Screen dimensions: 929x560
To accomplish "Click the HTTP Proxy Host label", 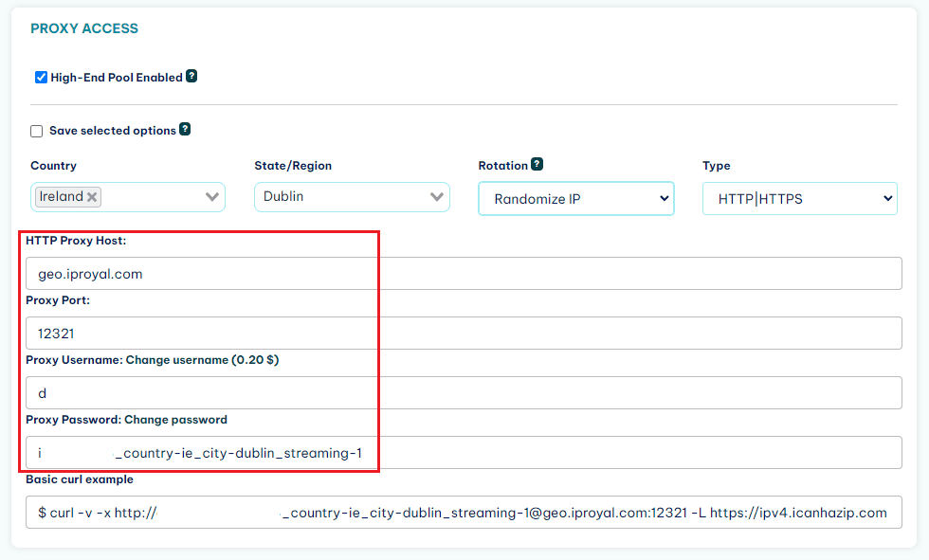I will [76, 241].
